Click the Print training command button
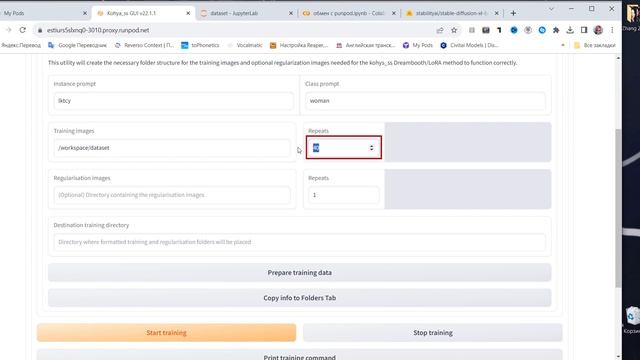The height and width of the screenshot is (360, 640). pyautogui.click(x=300, y=356)
